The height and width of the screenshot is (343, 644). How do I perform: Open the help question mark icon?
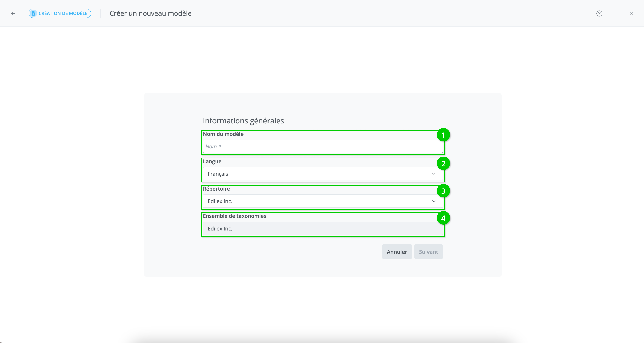tap(599, 14)
